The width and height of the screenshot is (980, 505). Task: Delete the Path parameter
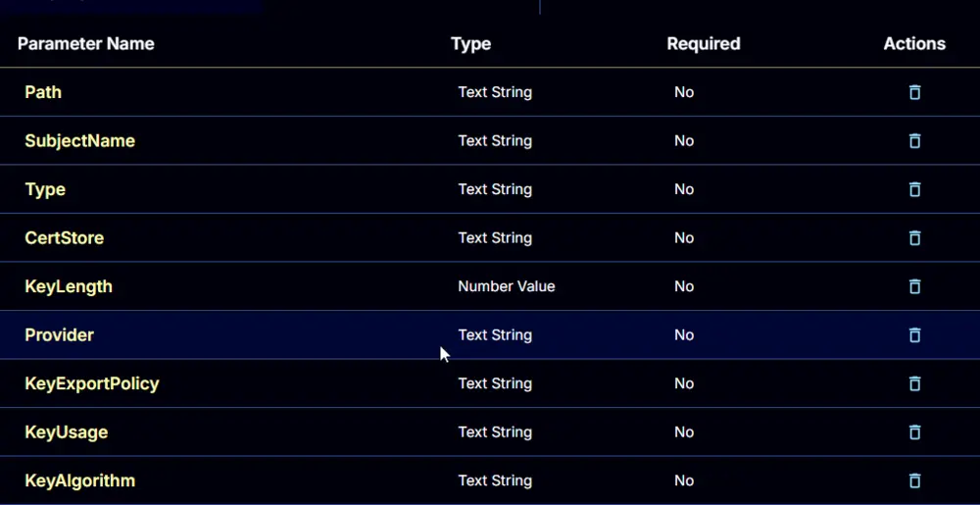(914, 92)
